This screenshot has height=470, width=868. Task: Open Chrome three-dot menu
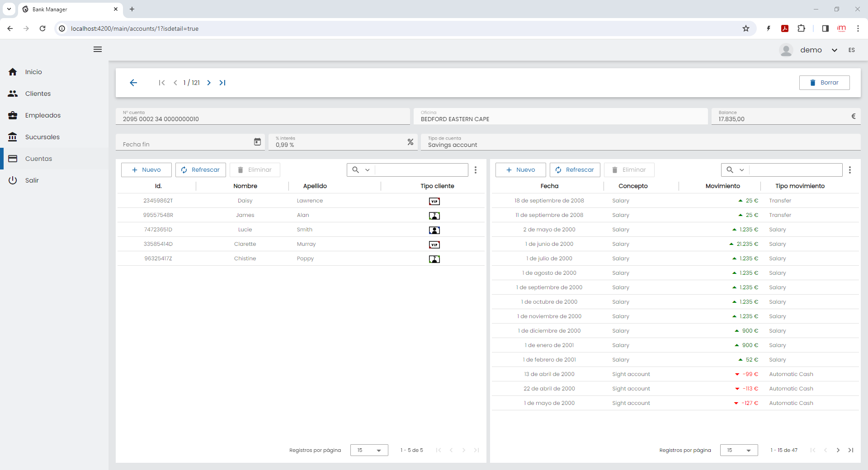pos(858,28)
